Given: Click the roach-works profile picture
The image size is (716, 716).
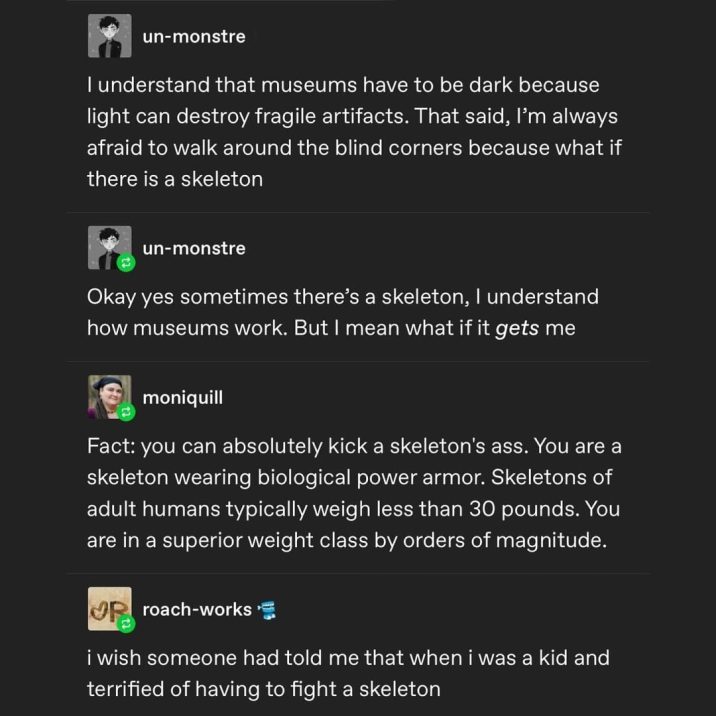Looking at the screenshot, I should click(107, 607).
